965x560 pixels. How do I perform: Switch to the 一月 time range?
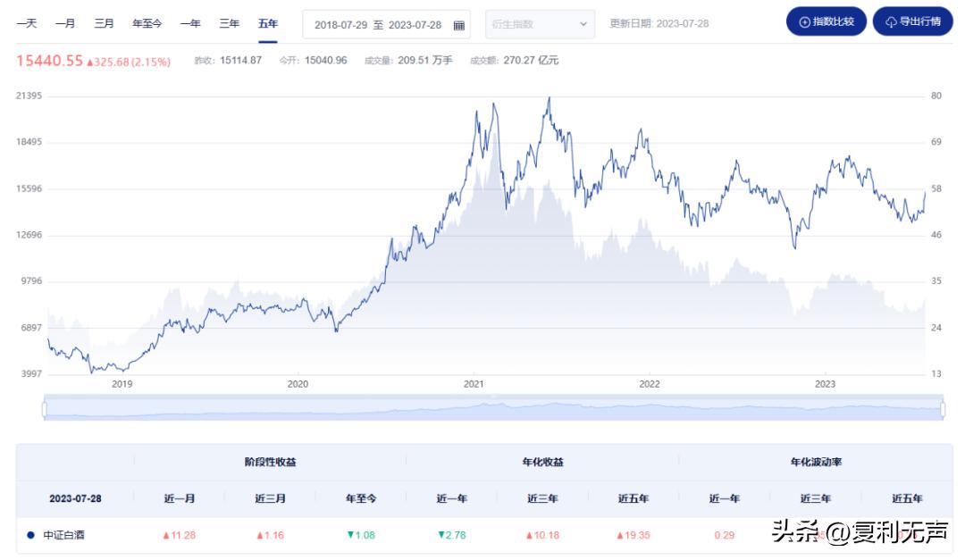pyautogui.click(x=65, y=23)
